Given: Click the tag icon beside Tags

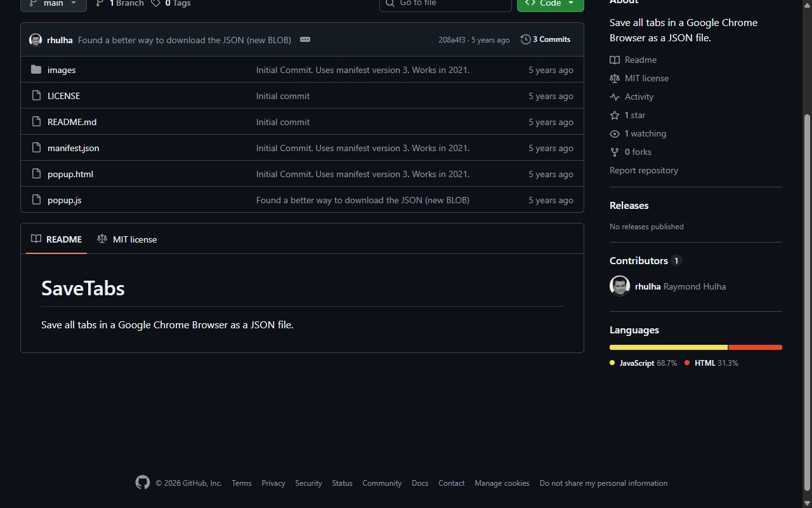Looking at the screenshot, I should pos(155,3).
